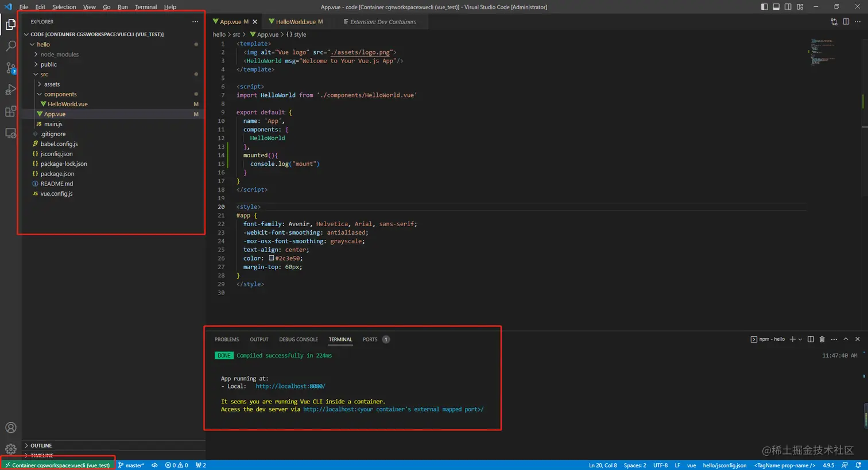Switch to the HelloWorld.vue editor tab
The height and width of the screenshot is (470, 868).
(296, 22)
